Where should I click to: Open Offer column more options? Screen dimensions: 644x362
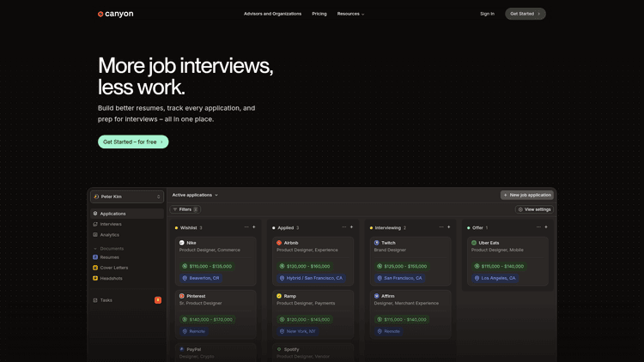tap(538, 227)
